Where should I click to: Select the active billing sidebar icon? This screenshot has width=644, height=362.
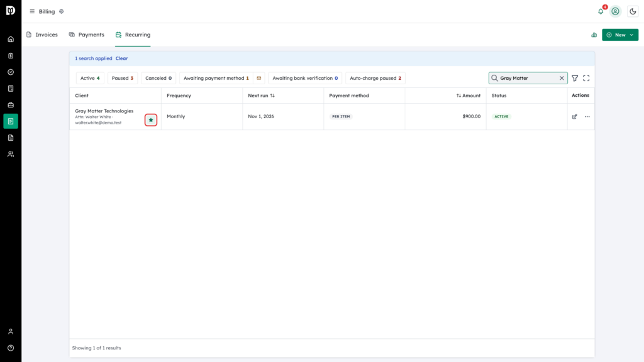(x=11, y=121)
